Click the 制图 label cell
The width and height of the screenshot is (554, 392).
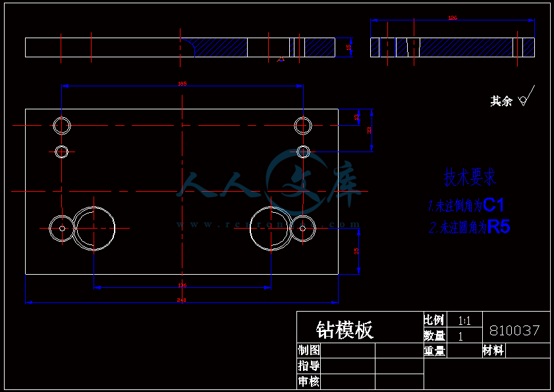pyautogui.click(x=309, y=350)
